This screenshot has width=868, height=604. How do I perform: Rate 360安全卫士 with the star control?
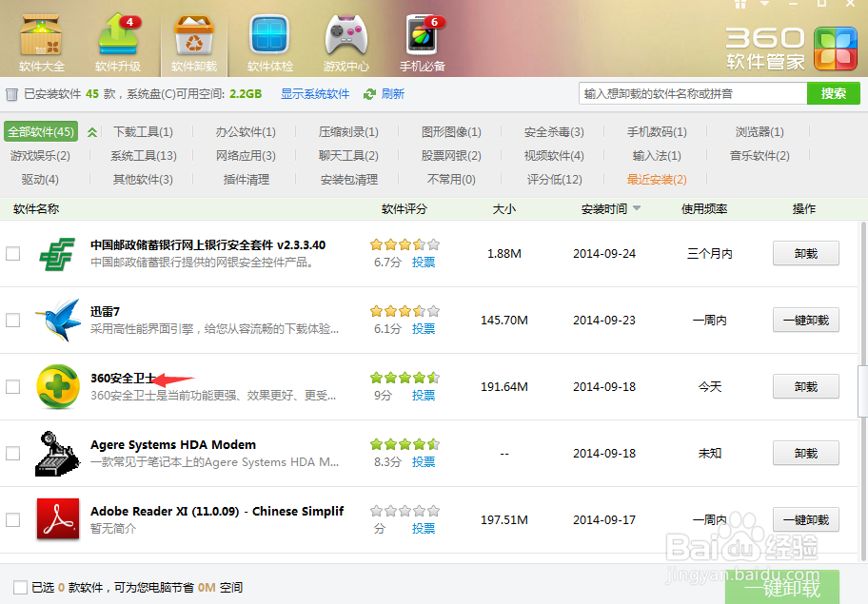coord(404,378)
